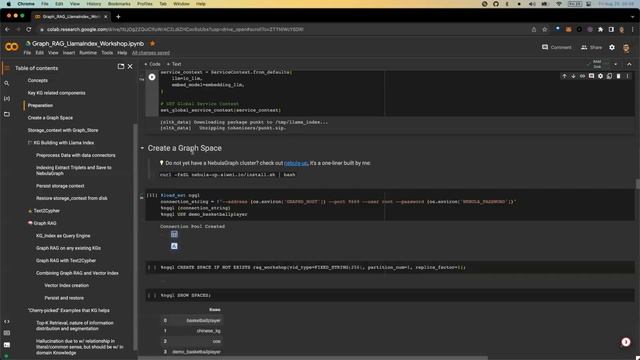Open the Files sidebar icon

coord(7,114)
